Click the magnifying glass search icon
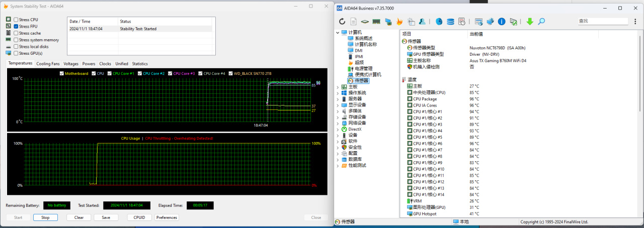The height and width of the screenshot is (228, 644). pyautogui.click(x=541, y=22)
